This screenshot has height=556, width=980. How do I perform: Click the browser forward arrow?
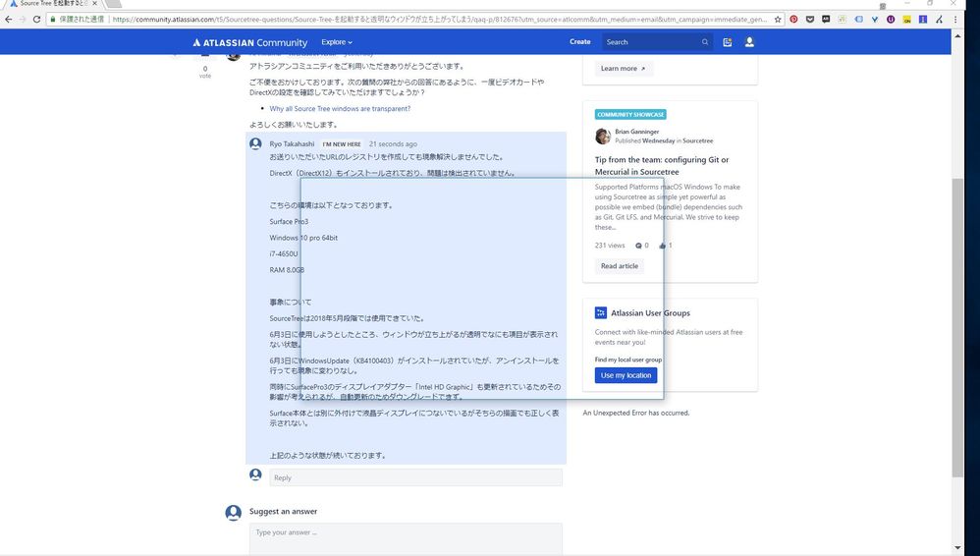tap(23, 20)
